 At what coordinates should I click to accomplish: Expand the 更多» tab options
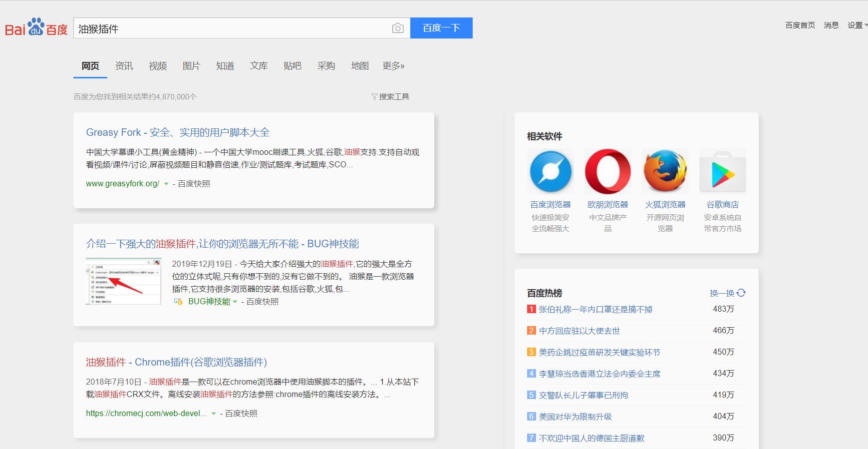393,66
